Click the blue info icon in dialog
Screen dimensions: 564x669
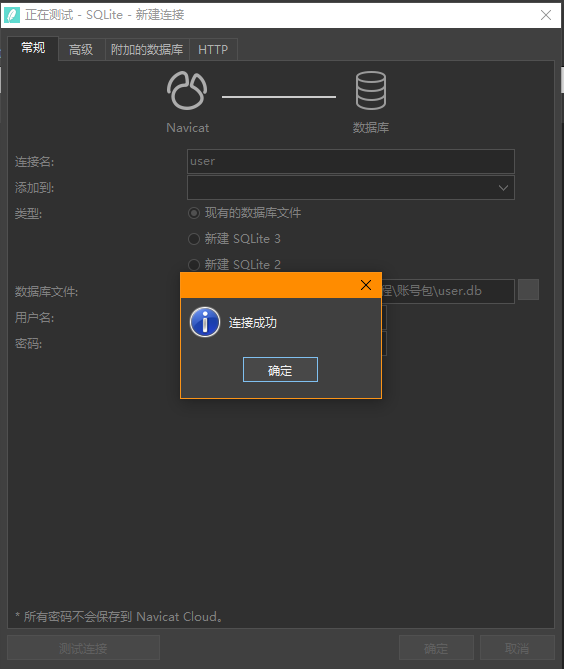pyautogui.click(x=205, y=322)
